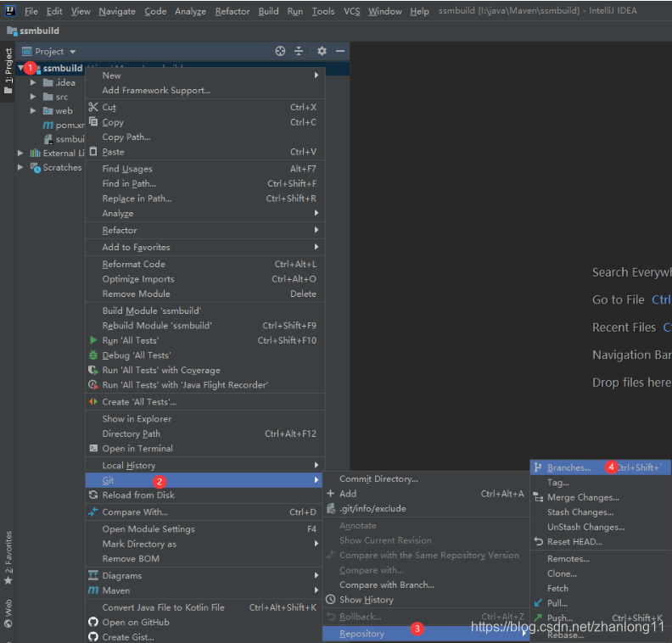This screenshot has width=672, height=643.
Task: Open the Refactor menu in menu bar
Action: [x=232, y=11]
